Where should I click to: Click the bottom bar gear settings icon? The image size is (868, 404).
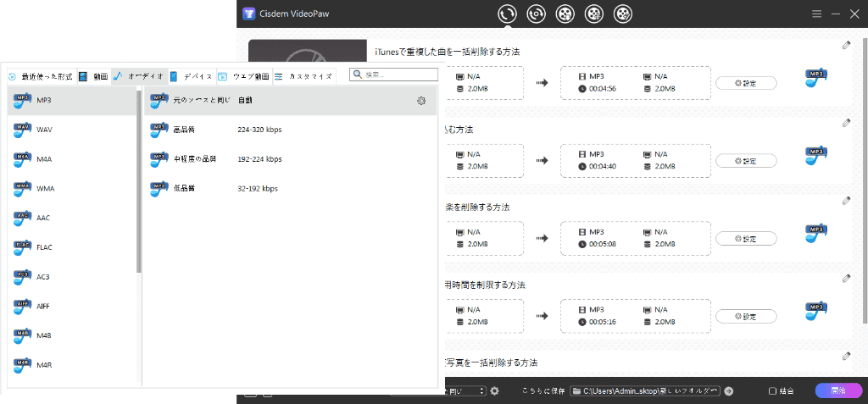pyautogui.click(x=495, y=390)
